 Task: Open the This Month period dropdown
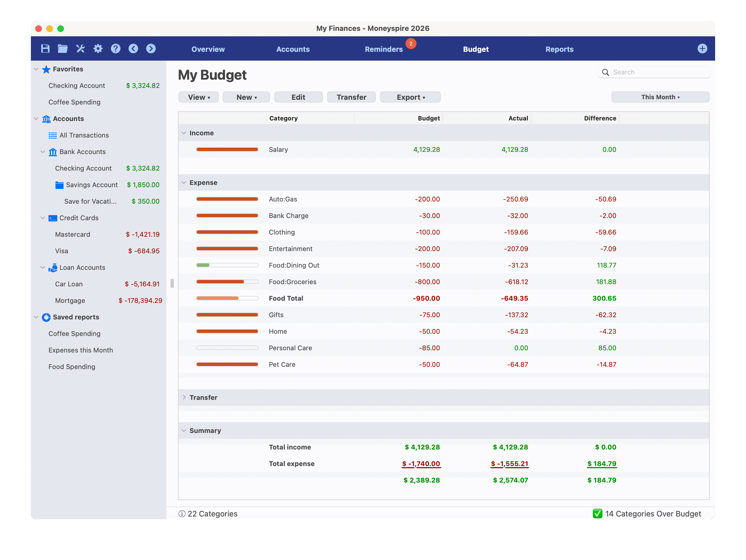pyautogui.click(x=660, y=97)
